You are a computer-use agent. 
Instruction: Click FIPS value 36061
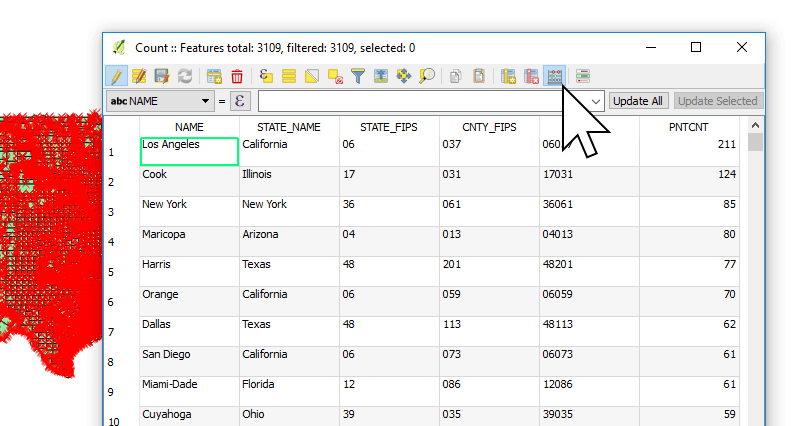[589, 211]
